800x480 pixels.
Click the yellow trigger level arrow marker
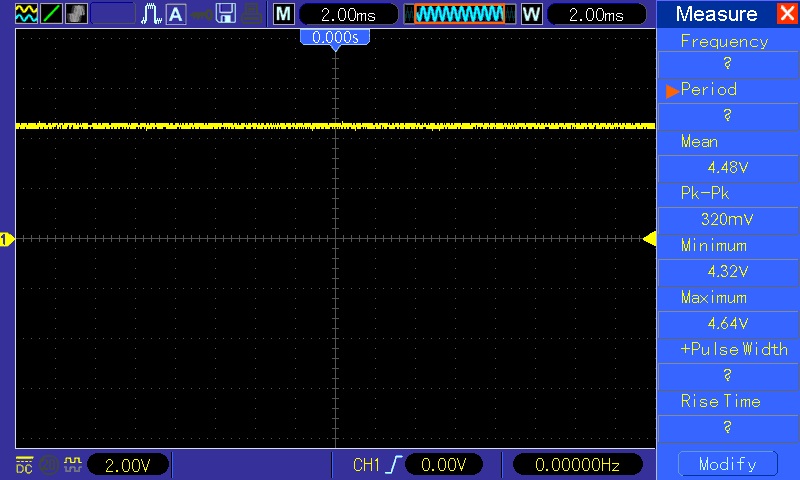[x=649, y=238]
